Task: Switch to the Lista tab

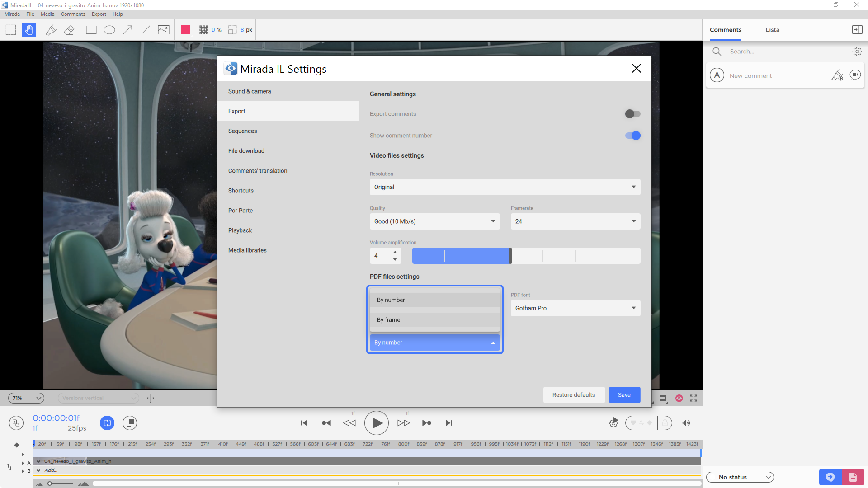Action: 772,30
